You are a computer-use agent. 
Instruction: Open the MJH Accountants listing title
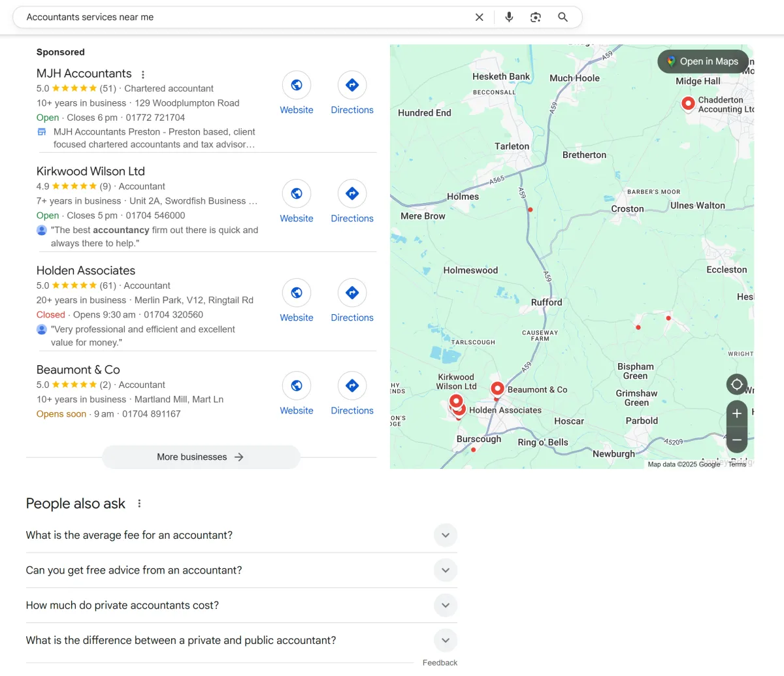point(84,74)
